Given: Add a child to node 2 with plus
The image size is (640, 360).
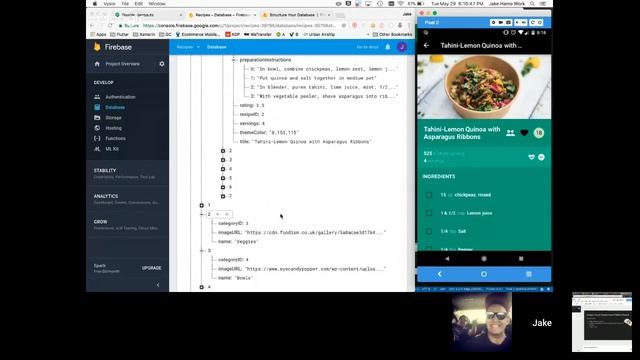Looking at the screenshot, I should click(x=218, y=214).
